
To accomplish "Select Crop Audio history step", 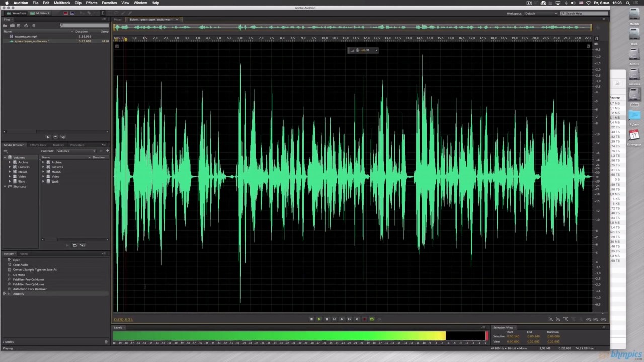I will click(x=21, y=265).
